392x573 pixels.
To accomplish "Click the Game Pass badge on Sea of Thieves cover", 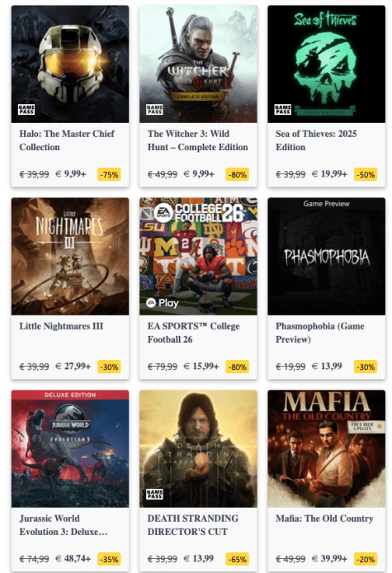I will click(283, 109).
